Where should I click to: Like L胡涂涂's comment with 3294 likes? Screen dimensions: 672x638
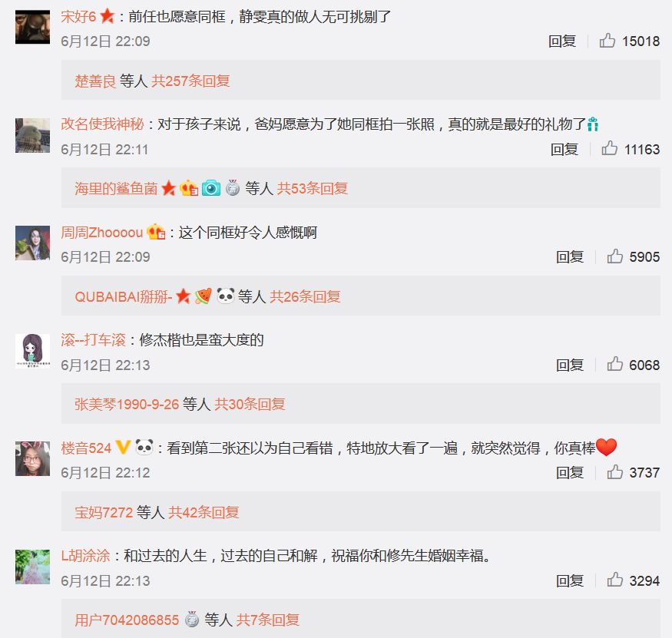(615, 580)
